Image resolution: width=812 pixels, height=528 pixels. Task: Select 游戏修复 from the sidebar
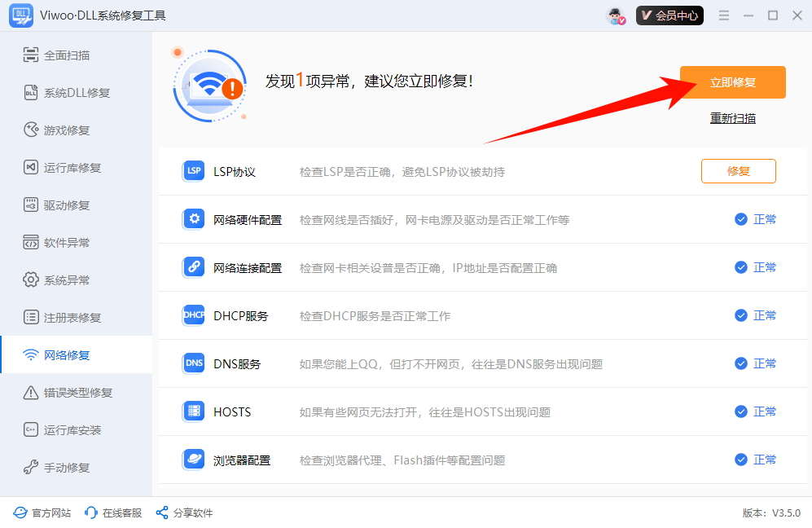[67, 130]
